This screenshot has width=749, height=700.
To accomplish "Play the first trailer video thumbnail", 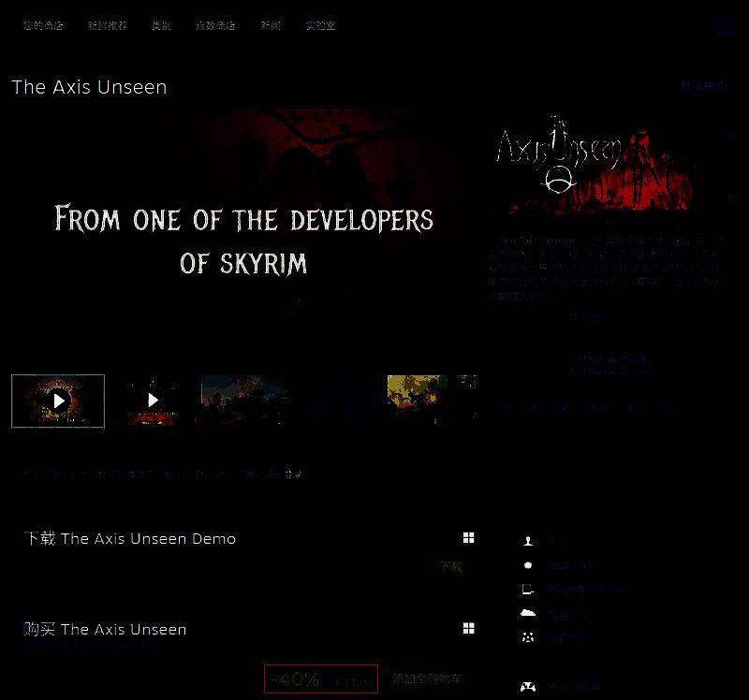I will pos(58,401).
